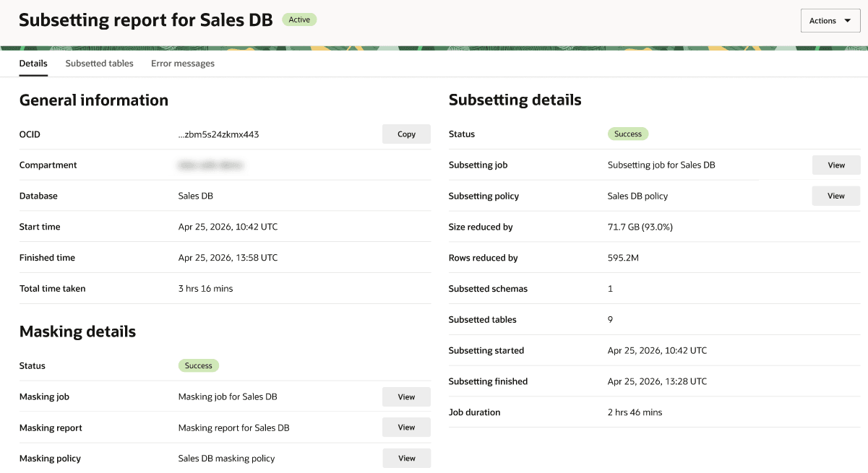Click the Success badge under Subsetting details

628,134
